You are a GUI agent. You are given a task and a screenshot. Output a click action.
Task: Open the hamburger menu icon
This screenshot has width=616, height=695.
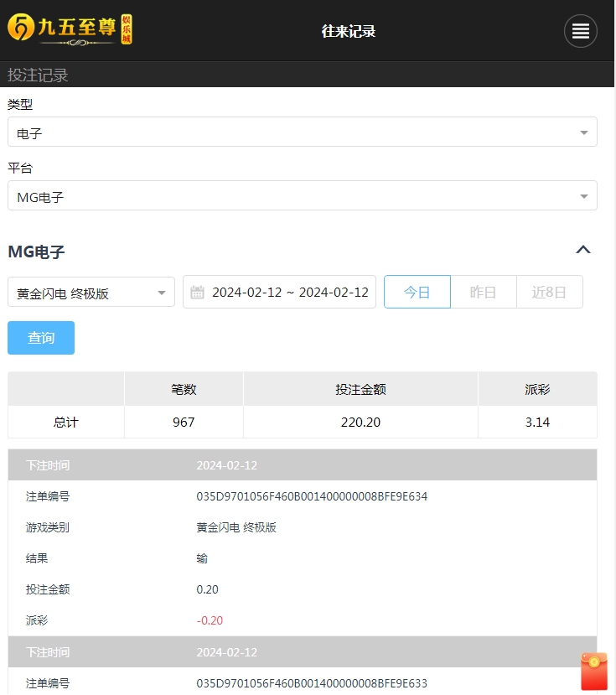(x=580, y=32)
